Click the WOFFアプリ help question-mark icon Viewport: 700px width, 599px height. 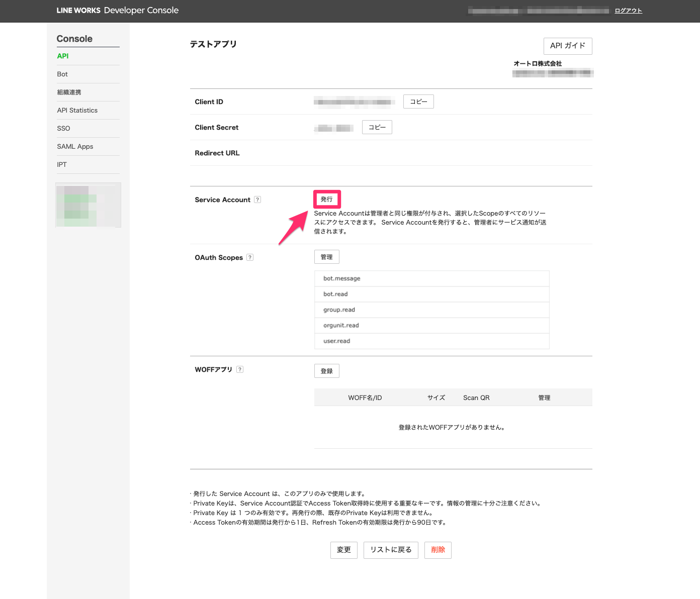pos(240,369)
